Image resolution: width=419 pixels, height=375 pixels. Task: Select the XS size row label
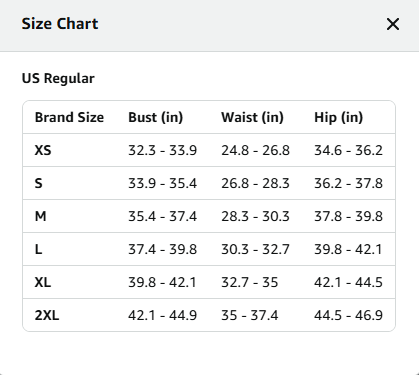point(43,150)
